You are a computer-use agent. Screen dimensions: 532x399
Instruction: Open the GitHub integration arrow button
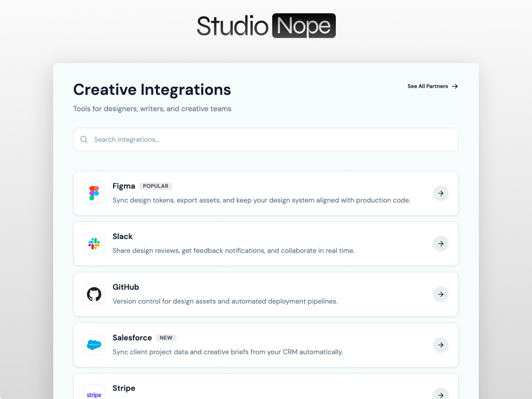point(441,294)
